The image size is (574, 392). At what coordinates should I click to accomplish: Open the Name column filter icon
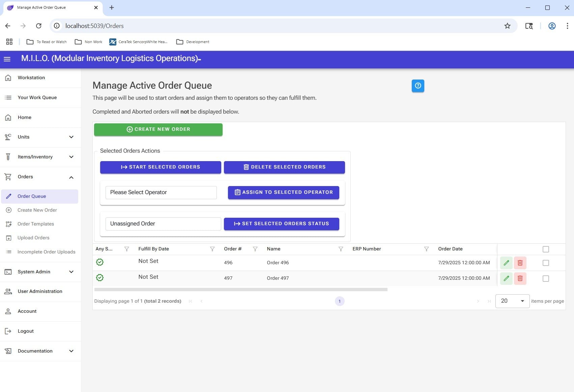tap(341, 249)
